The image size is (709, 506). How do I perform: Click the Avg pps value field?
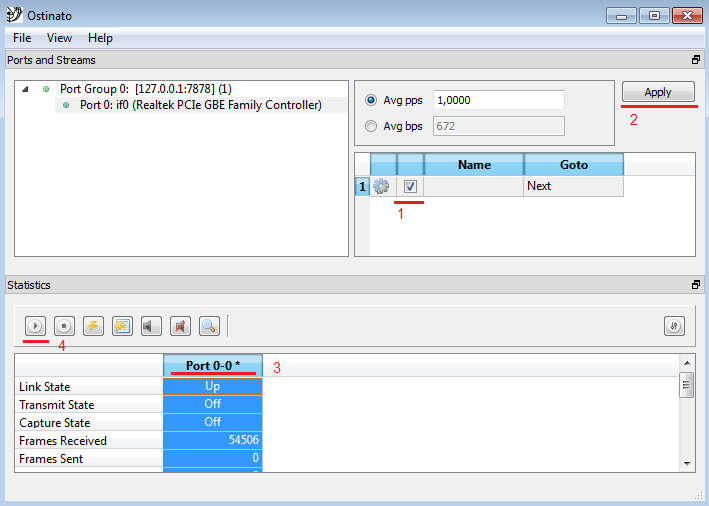498,101
